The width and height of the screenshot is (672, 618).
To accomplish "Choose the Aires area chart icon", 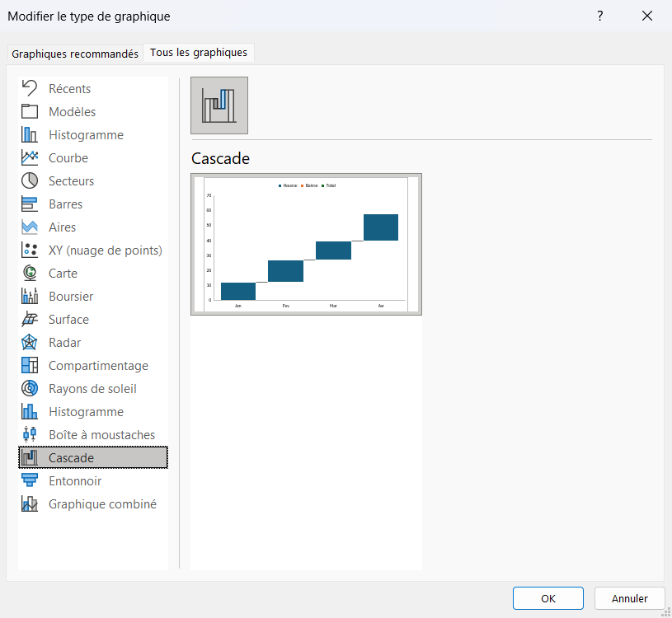I will pos(30,227).
